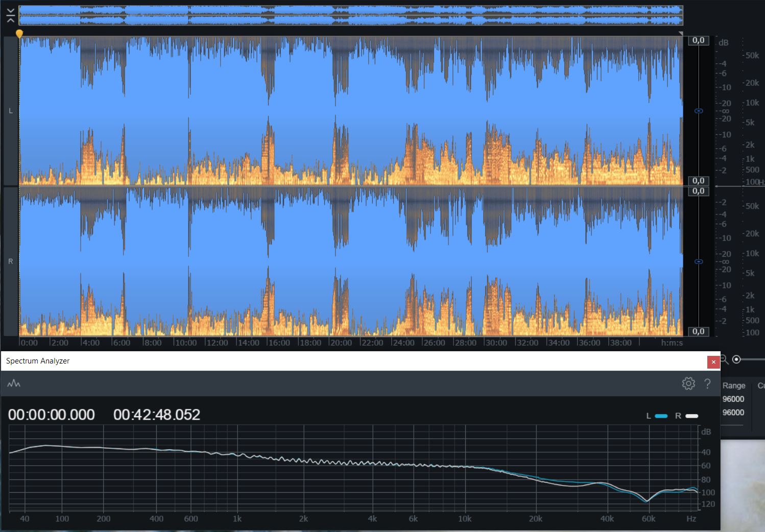
Task: Click the 10:00 mark on the time ruler
Action: point(186,343)
